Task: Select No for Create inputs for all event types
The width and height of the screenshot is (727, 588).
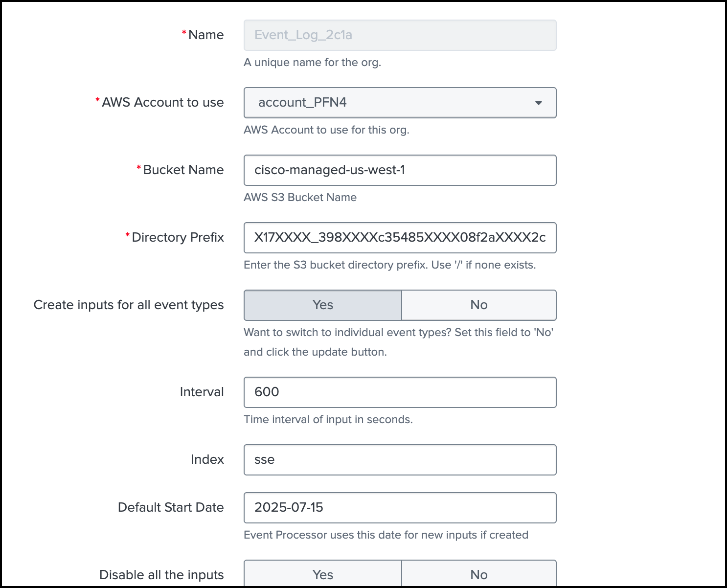Action: coord(478,305)
